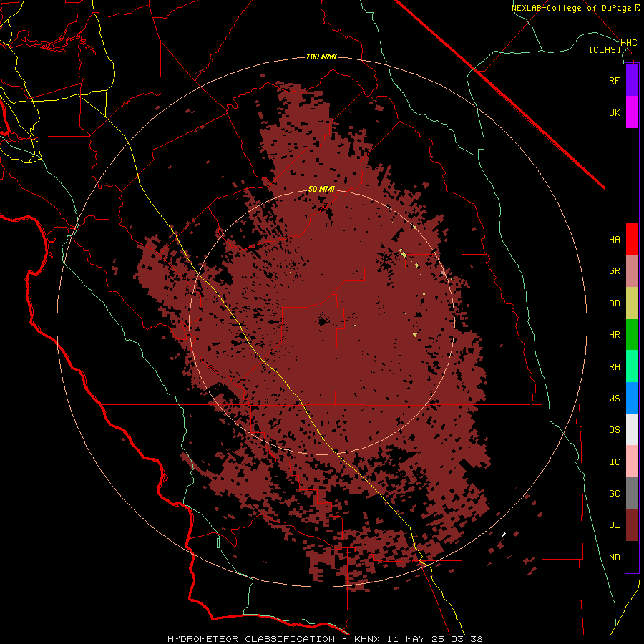Click the UK legend label
This screenshot has width=644, height=644.
[614, 112]
